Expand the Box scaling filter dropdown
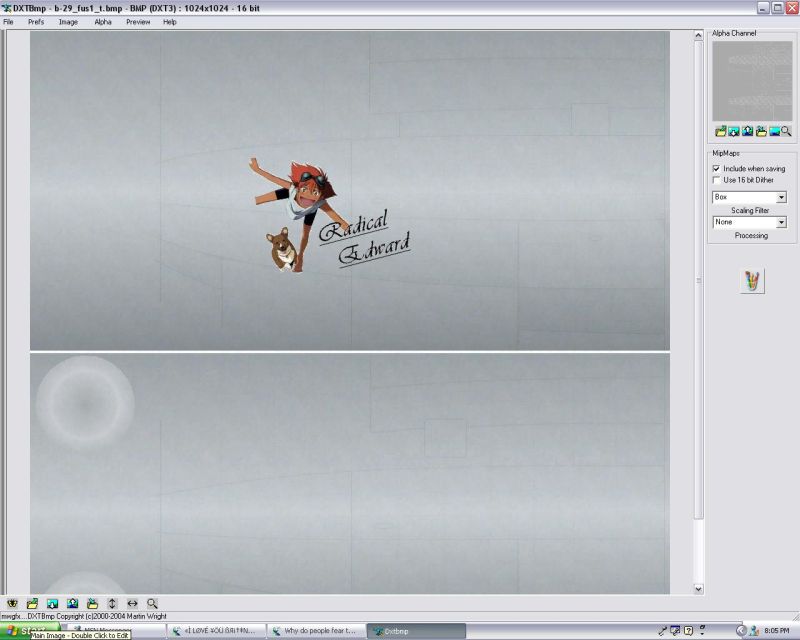This screenshot has width=800, height=640. 781,197
